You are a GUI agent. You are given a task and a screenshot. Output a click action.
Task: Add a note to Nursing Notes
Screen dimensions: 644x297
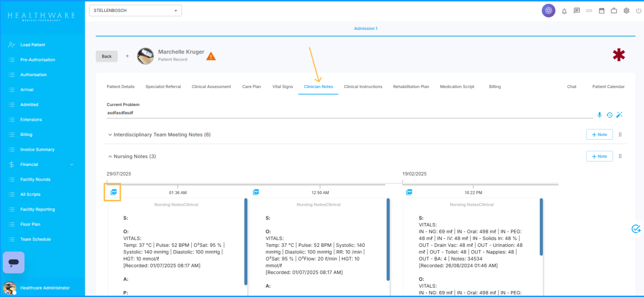[x=599, y=156]
